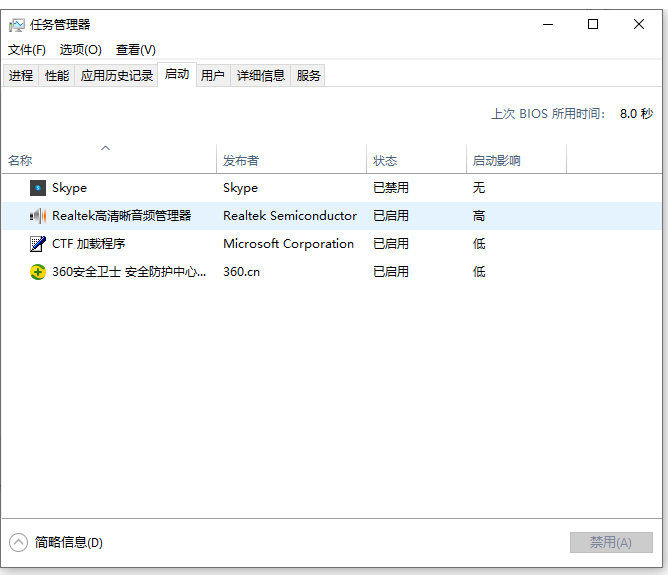Click the 360 安全卫士 green icon
This screenshot has height=582, width=668.
[38, 272]
